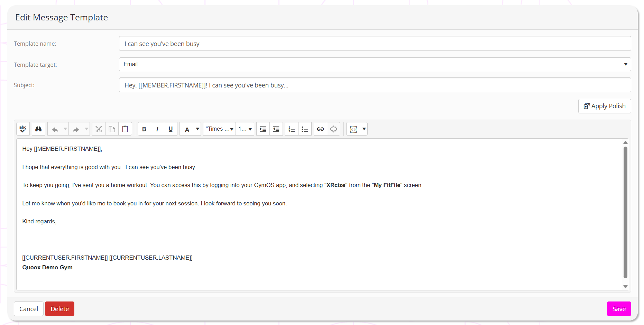Screen dimensions: 644x325
Task: Click the paste clipboard icon
Action: click(125, 129)
